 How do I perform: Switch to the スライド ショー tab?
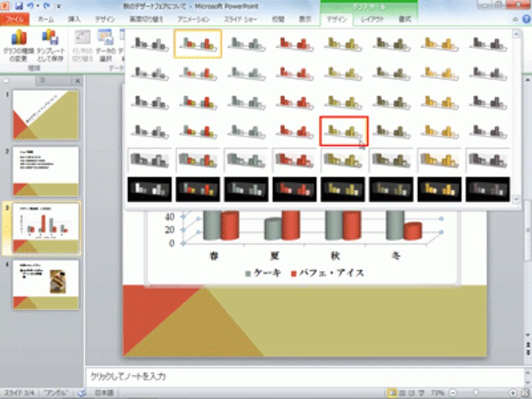(x=240, y=19)
